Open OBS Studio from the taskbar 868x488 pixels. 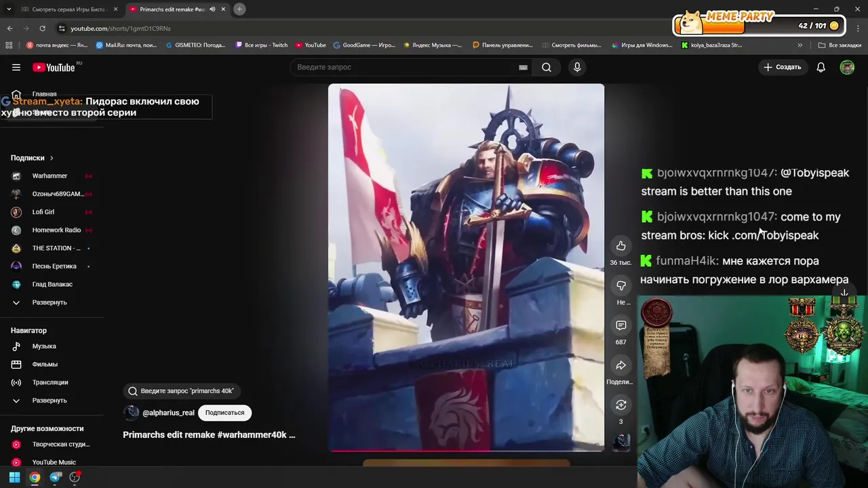click(x=75, y=477)
